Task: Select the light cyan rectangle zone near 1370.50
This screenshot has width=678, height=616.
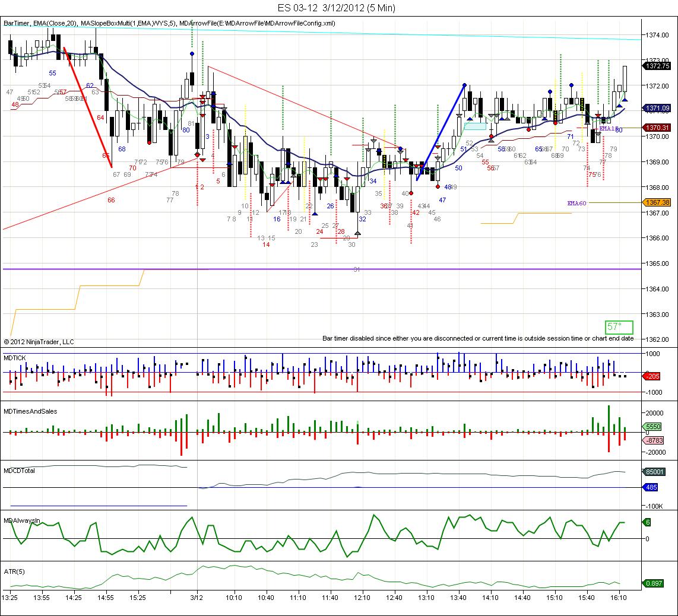Action: tap(475, 126)
